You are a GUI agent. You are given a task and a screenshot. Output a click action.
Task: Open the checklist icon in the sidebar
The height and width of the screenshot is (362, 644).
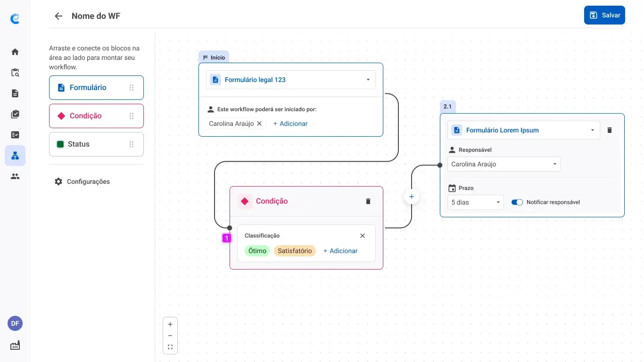tap(15, 134)
